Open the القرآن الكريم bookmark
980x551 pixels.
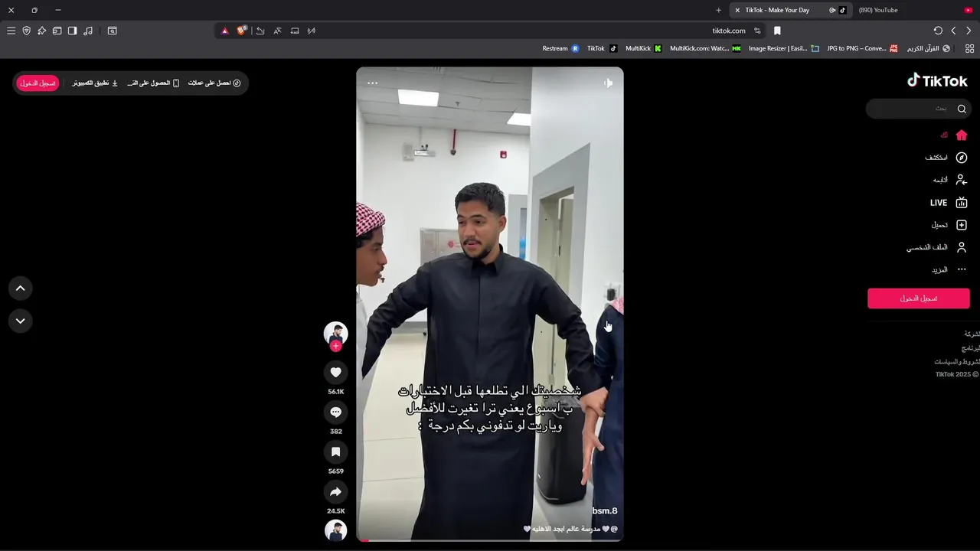(x=928, y=48)
